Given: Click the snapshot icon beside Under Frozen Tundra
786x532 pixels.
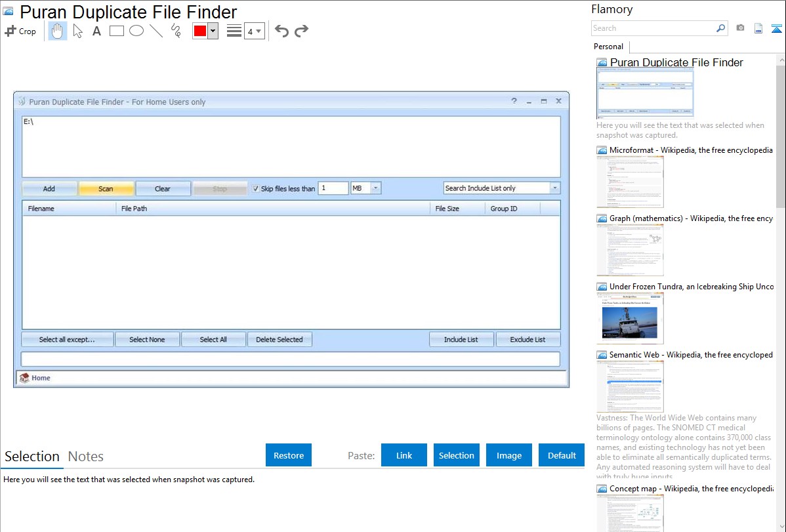Looking at the screenshot, I should (602, 287).
